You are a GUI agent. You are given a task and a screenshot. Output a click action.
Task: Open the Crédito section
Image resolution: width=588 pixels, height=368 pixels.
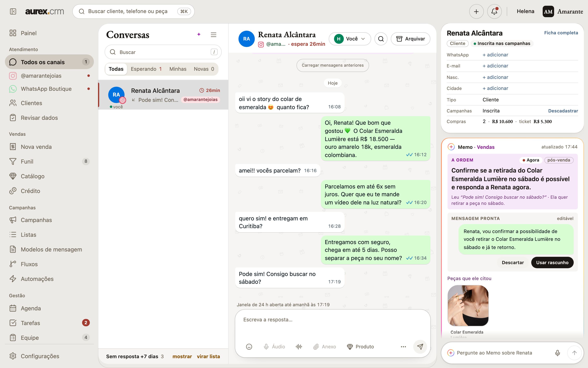tap(49, 191)
